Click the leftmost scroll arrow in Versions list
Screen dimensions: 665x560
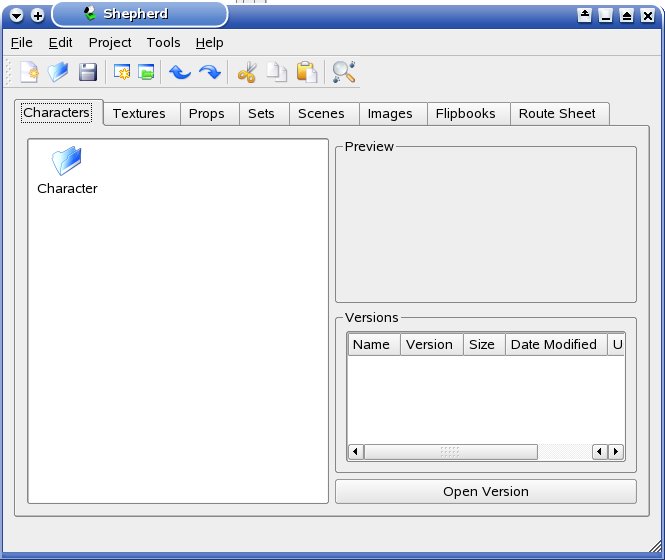tap(355, 452)
